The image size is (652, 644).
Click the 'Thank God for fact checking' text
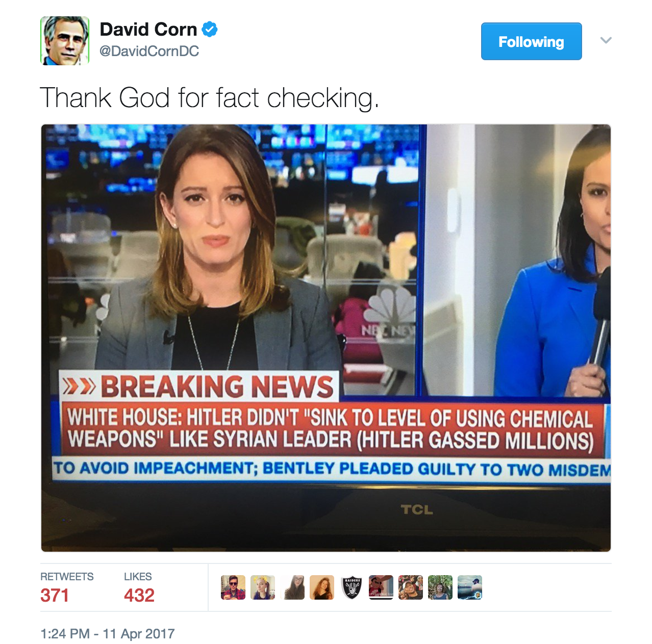point(210,98)
